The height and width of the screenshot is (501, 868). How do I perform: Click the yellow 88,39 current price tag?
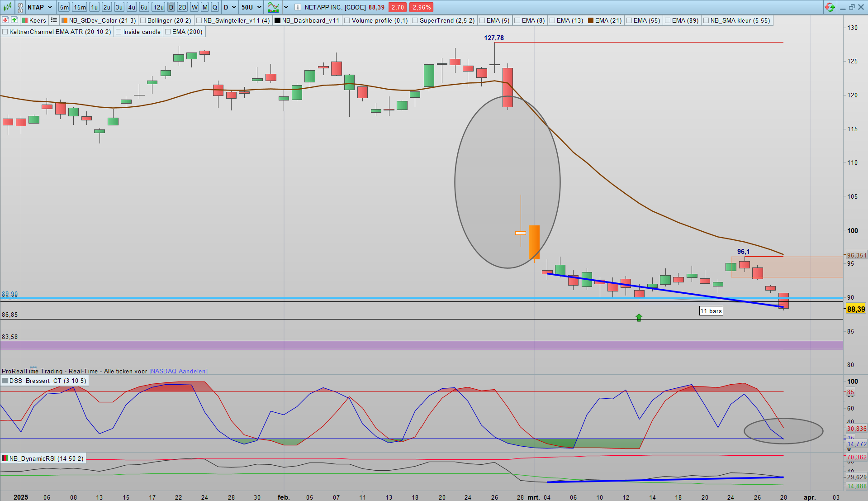(x=856, y=309)
